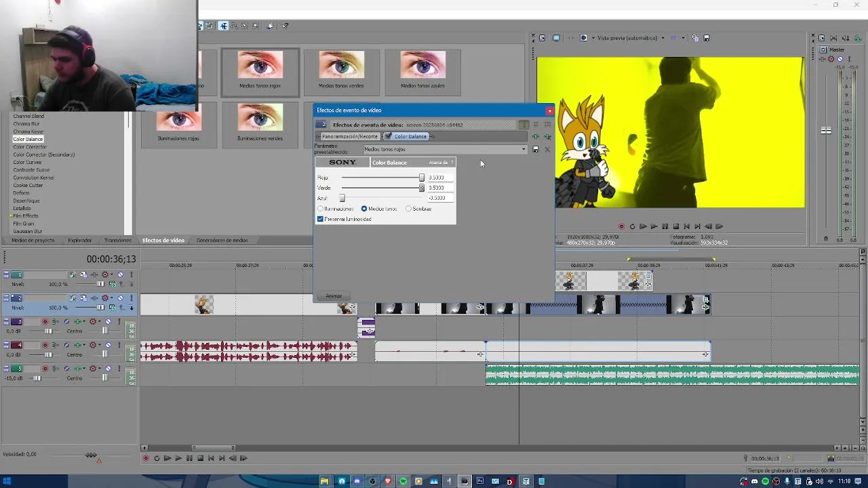Image resolution: width=868 pixels, height=488 pixels.
Task: Click Verde value input field
Action: click(441, 188)
